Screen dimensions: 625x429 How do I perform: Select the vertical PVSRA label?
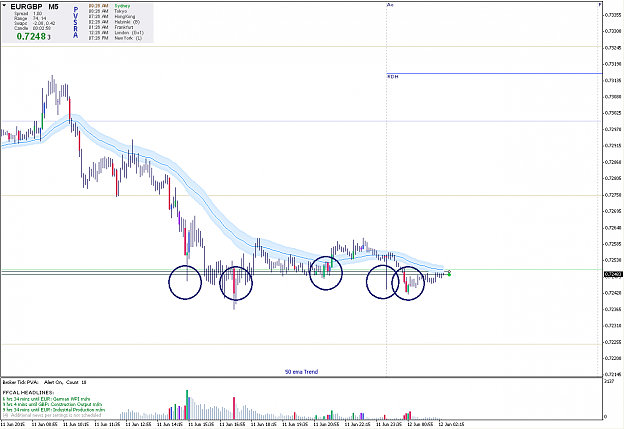pos(75,22)
